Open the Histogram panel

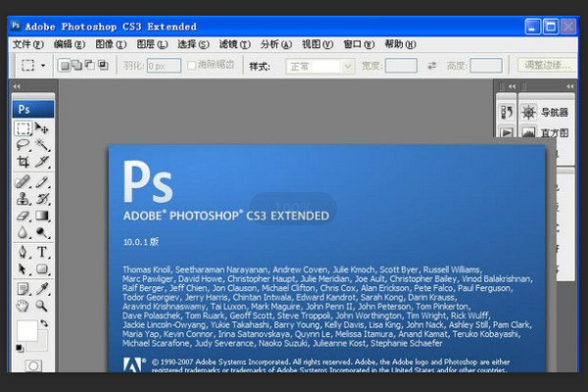pyautogui.click(x=547, y=132)
